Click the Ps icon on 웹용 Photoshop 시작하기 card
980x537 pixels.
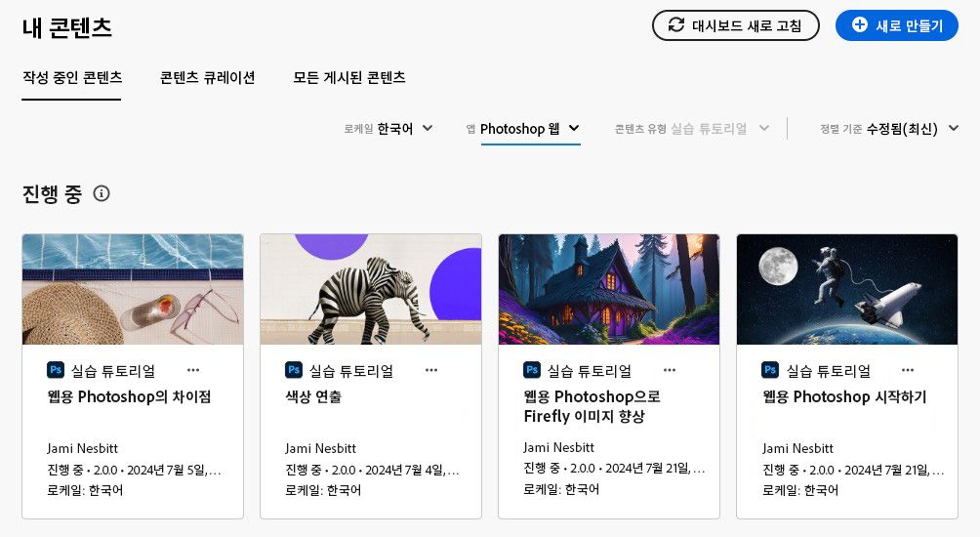[770, 370]
